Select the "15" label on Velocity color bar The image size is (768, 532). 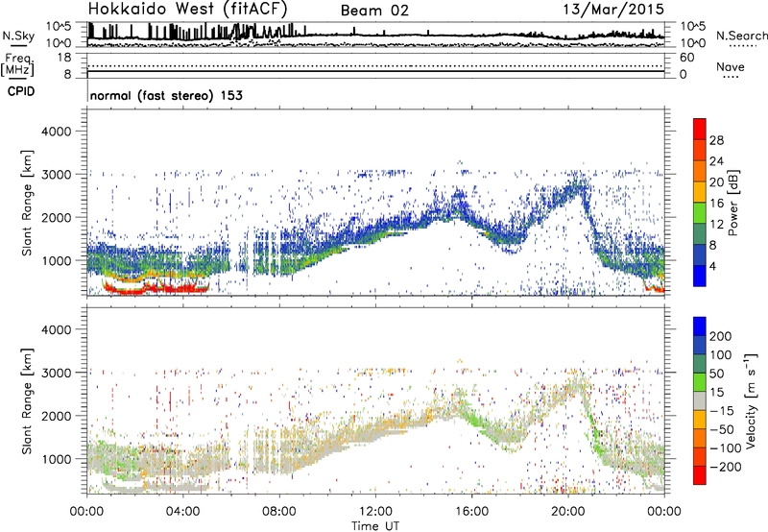716,392
